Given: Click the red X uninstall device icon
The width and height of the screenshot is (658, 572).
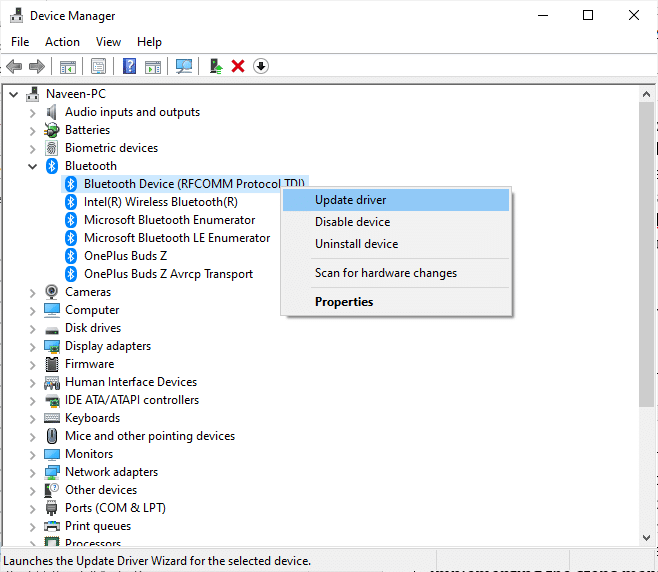Looking at the screenshot, I should (x=238, y=66).
